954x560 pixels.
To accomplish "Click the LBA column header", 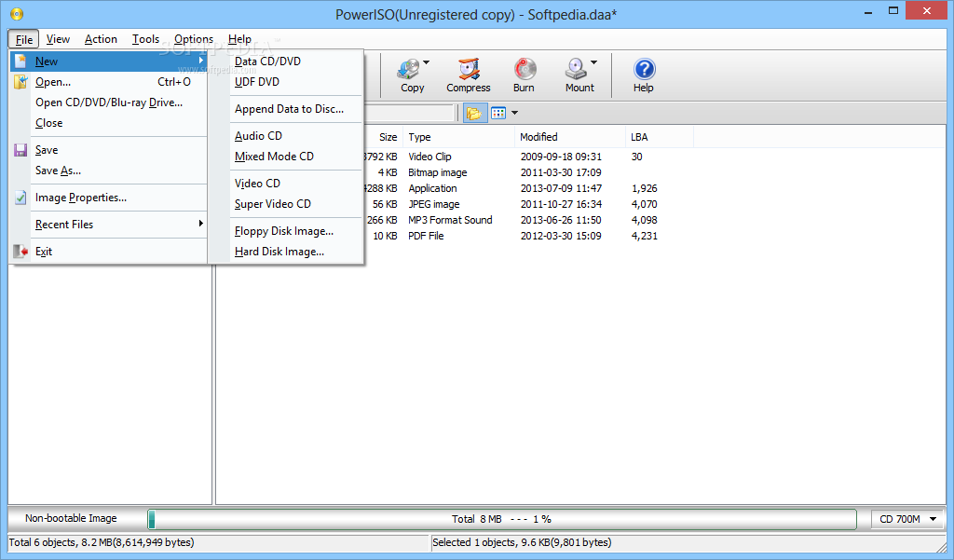I will (x=660, y=137).
